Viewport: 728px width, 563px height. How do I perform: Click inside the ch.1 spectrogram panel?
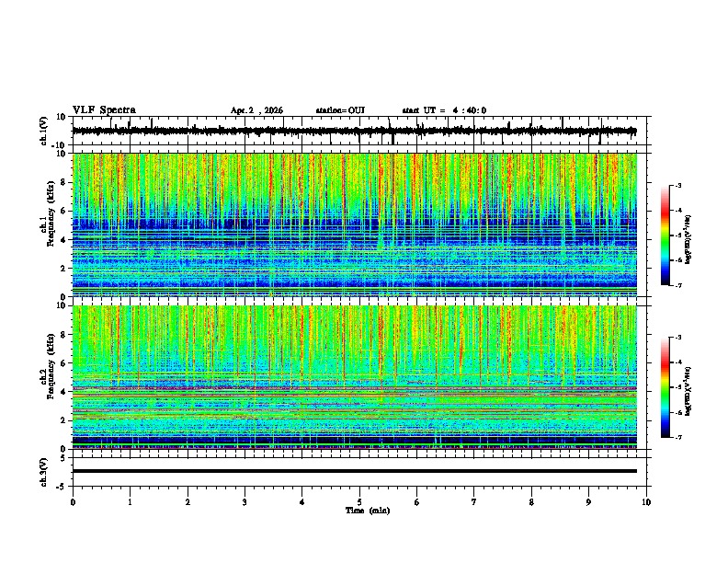pyautogui.click(x=354, y=224)
